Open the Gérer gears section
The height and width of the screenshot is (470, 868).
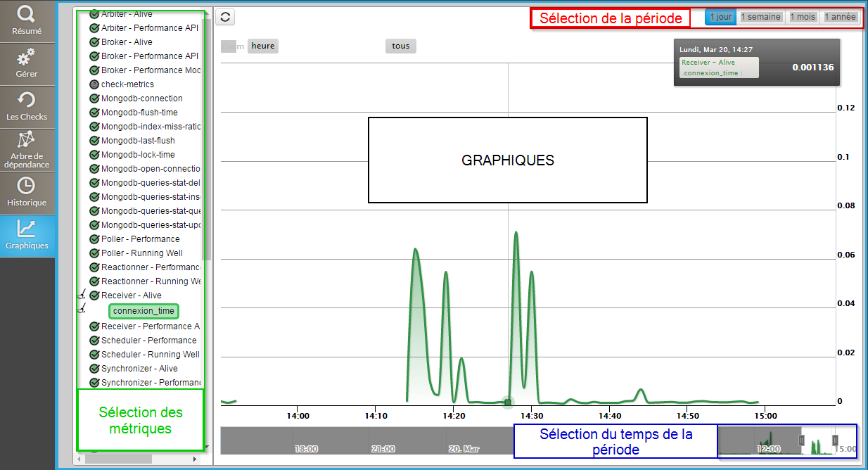click(x=27, y=64)
